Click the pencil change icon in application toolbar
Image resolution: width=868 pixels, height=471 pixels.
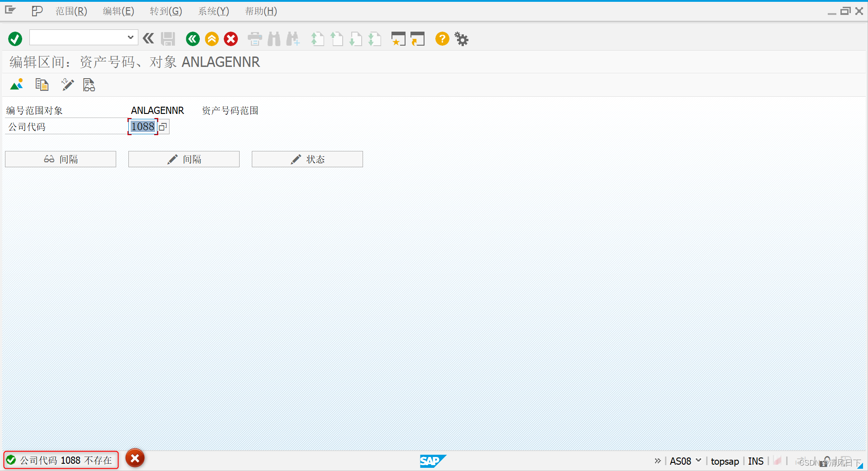(x=67, y=85)
